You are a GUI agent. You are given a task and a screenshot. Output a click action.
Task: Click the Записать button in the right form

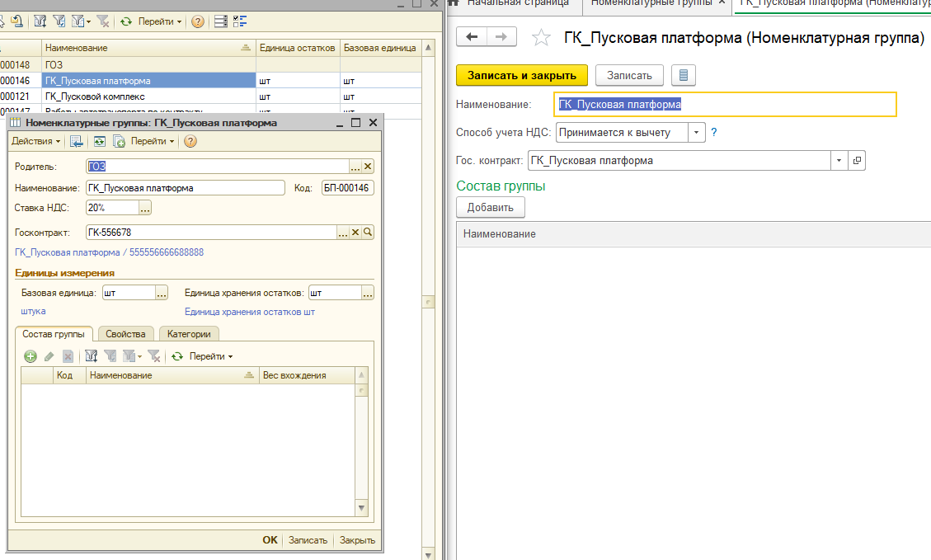click(x=629, y=75)
